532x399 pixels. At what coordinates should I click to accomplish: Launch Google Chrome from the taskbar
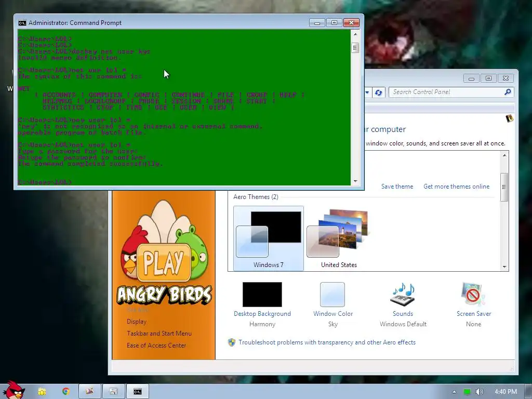(x=66, y=392)
